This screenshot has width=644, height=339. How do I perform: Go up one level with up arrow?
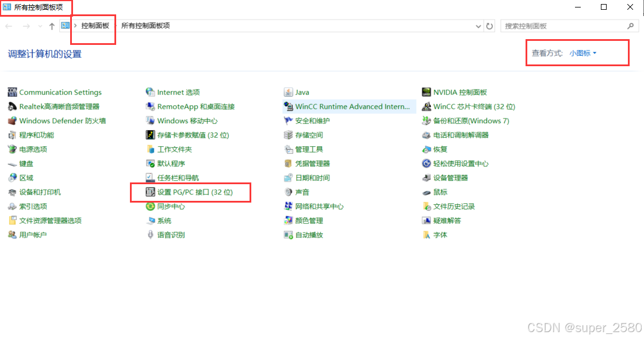(x=52, y=26)
